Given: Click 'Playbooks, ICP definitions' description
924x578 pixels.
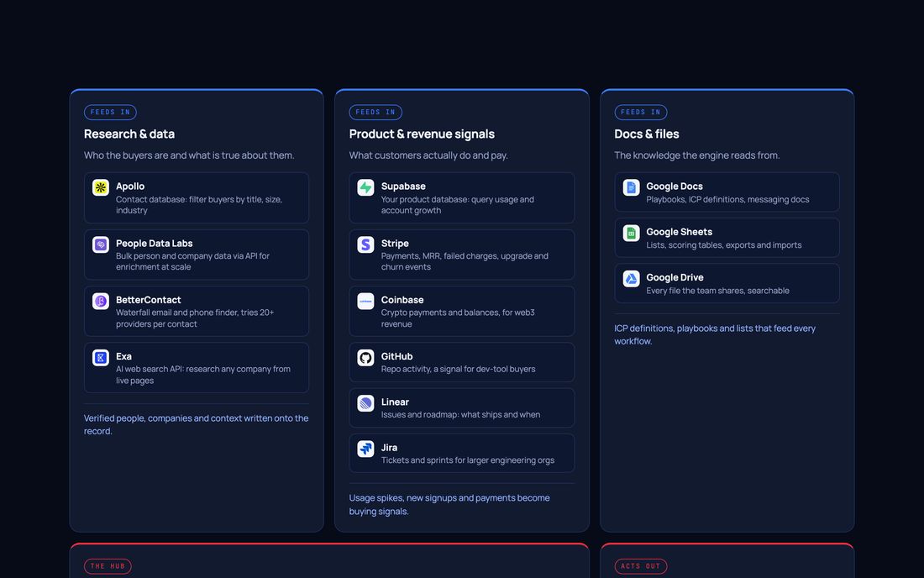Looking at the screenshot, I should click(727, 200).
